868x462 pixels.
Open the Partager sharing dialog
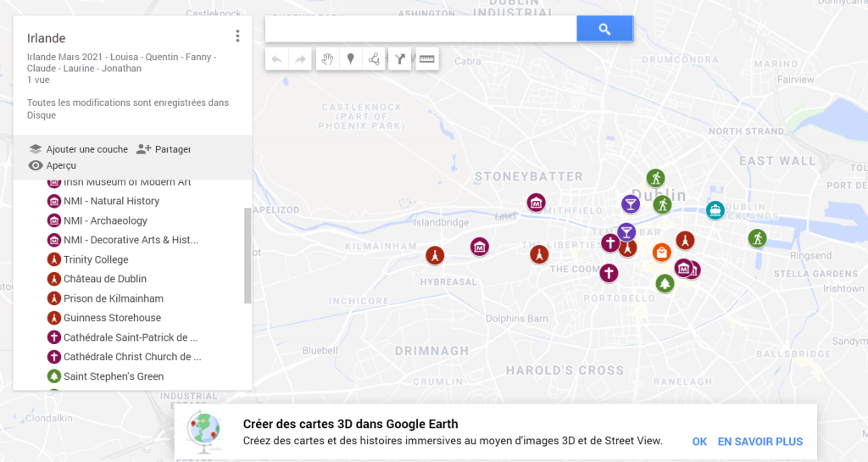tap(164, 149)
